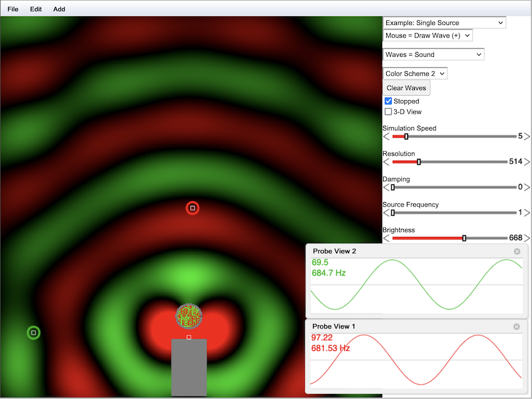532x399 pixels.
Task: Click the red probe marker on the wave
Action: pos(193,208)
